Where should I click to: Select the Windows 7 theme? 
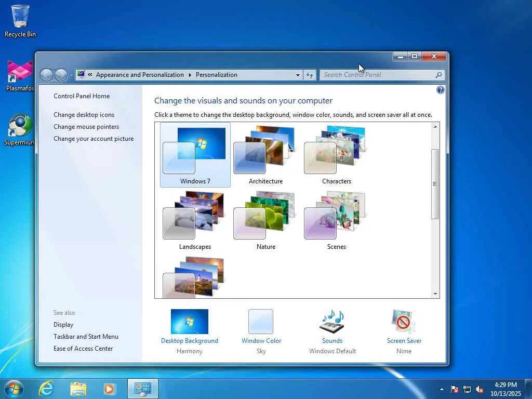coord(195,155)
